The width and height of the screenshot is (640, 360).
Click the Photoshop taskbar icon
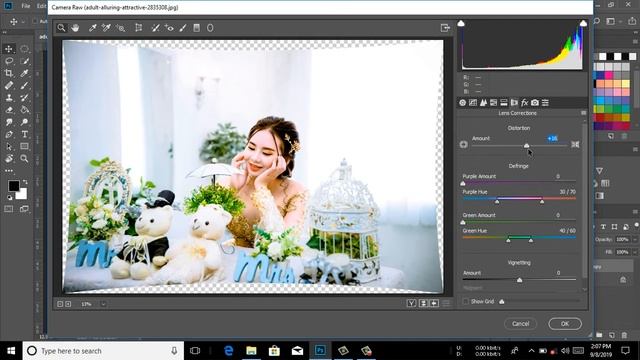320,351
